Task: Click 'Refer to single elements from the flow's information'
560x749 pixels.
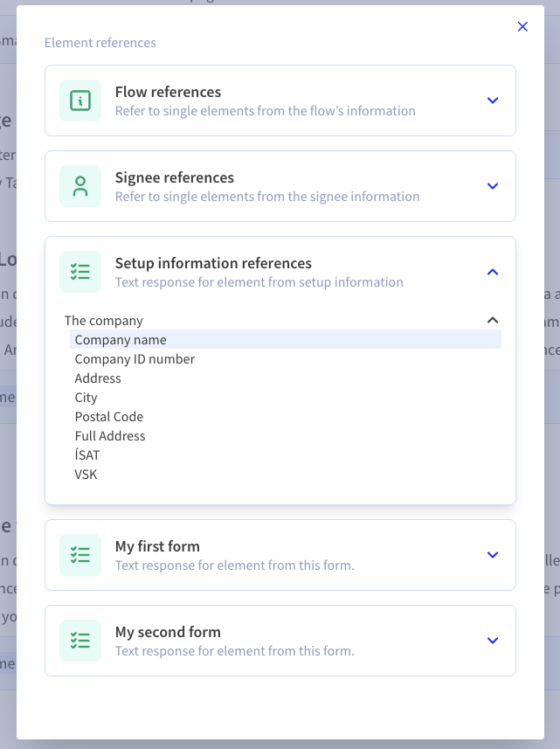Action: [266, 111]
